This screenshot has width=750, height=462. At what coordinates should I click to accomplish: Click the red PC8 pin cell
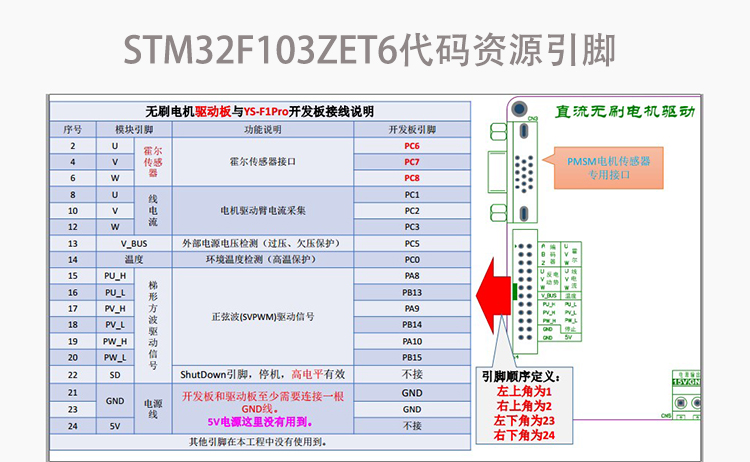coord(411,178)
